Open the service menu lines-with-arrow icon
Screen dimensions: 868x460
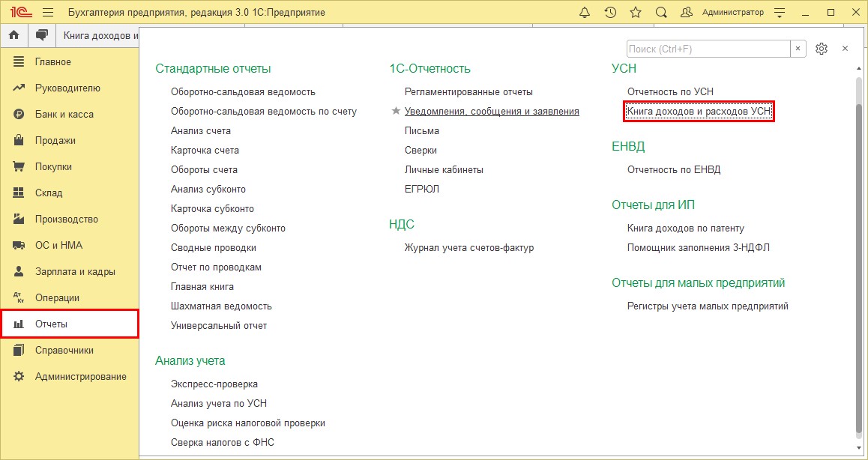[780, 12]
